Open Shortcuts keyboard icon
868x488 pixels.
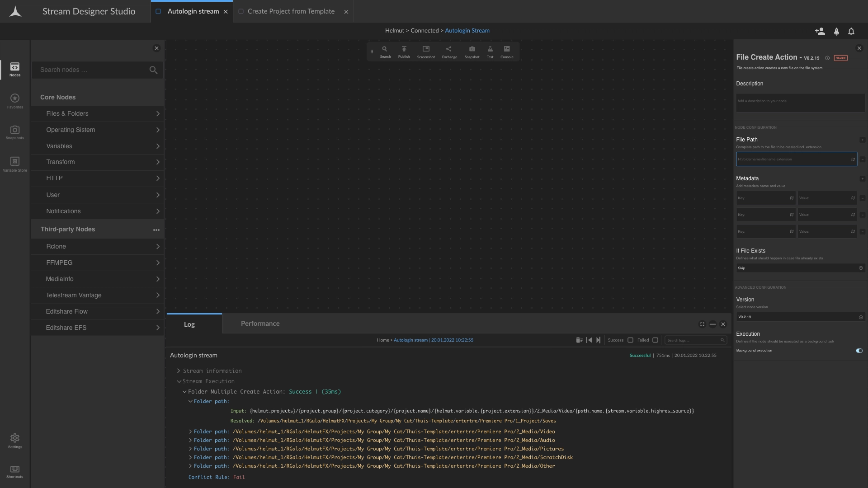[15, 472]
